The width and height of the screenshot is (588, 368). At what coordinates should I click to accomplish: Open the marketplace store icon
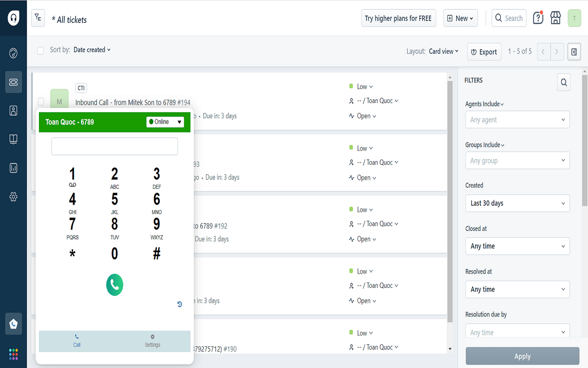pyautogui.click(x=556, y=18)
